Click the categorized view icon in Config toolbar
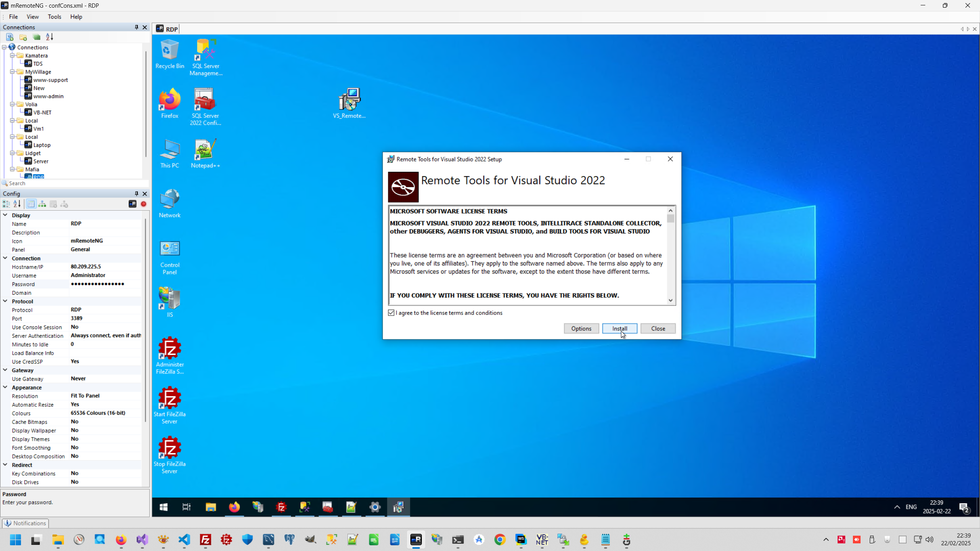 [6, 204]
